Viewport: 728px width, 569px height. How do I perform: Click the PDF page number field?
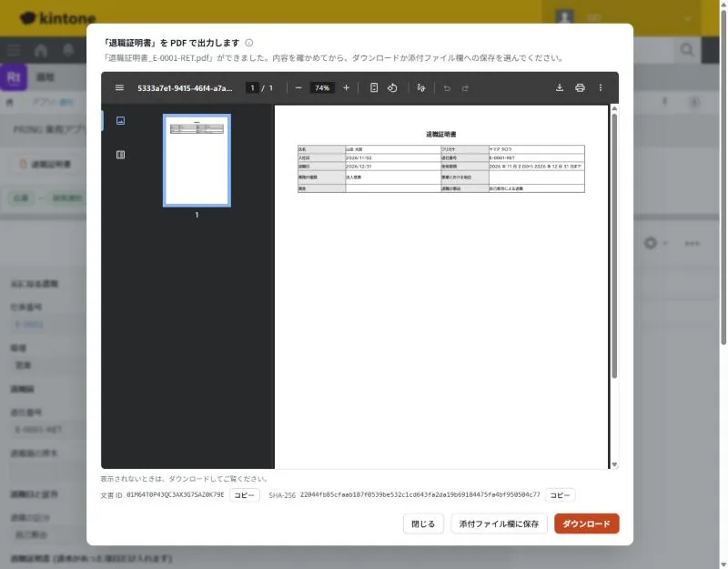pos(252,87)
